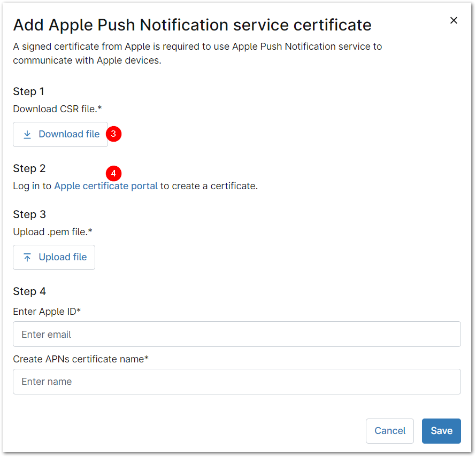Click the upload-tray icon beside Upload file

(26, 257)
